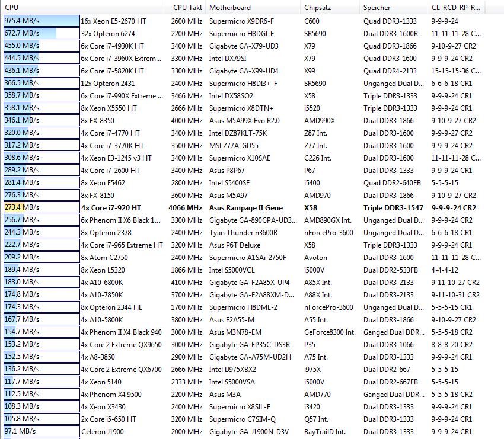Select the 4x Phenom X4 9500 entry

(111, 395)
